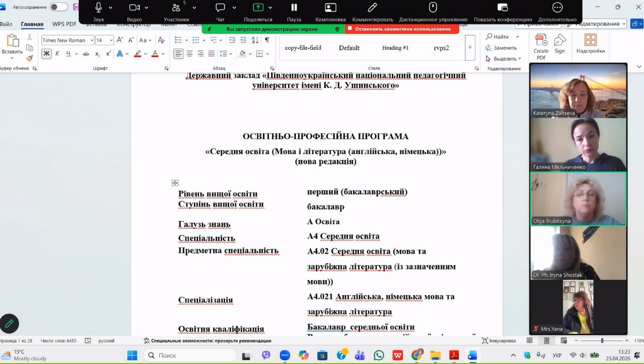Select the Главная ribbon tab
The image size is (644, 364).
point(32,24)
